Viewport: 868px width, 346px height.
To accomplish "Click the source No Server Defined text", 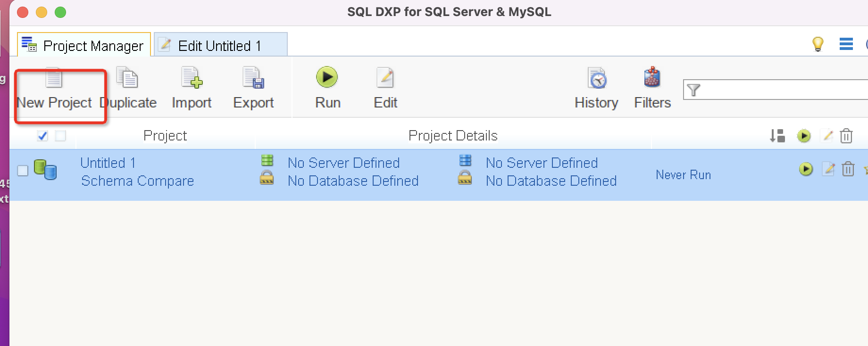I will coord(344,163).
